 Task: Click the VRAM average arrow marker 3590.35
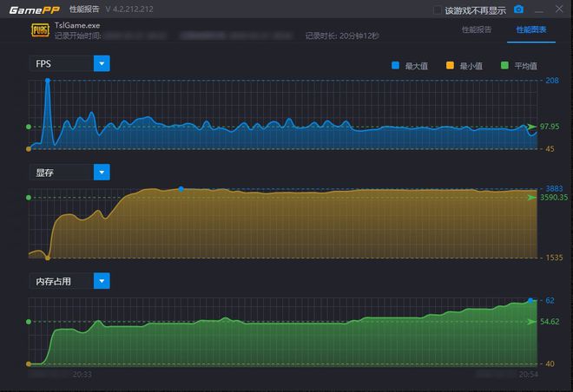[x=532, y=198]
